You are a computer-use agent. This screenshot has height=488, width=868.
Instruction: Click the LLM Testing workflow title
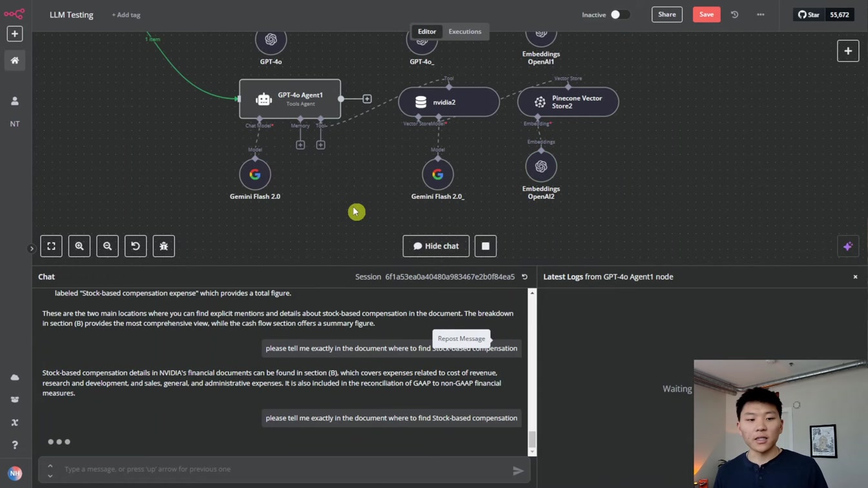pyautogui.click(x=71, y=15)
